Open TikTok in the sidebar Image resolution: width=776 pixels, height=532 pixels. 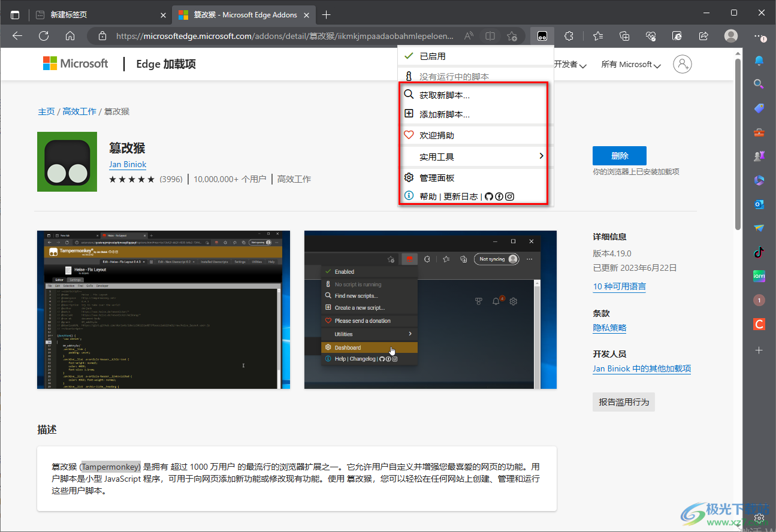(759, 252)
